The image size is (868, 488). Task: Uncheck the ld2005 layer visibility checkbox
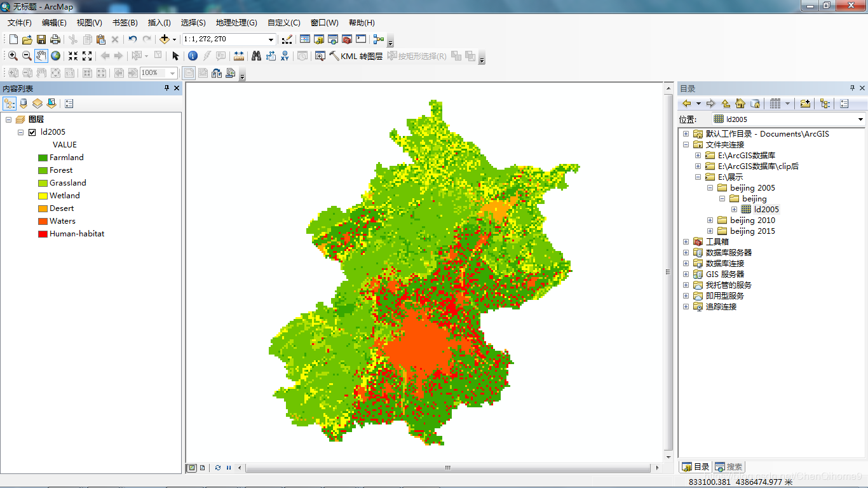[32, 132]
